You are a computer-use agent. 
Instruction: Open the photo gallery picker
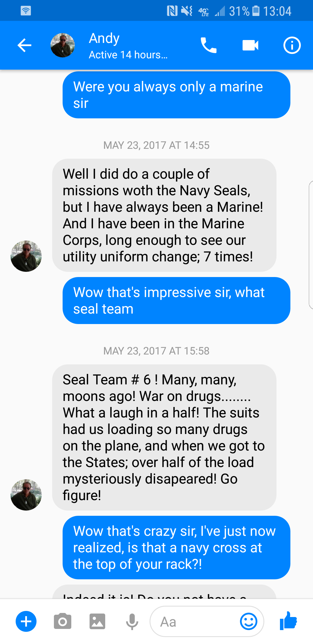click(x=97, y=621)
